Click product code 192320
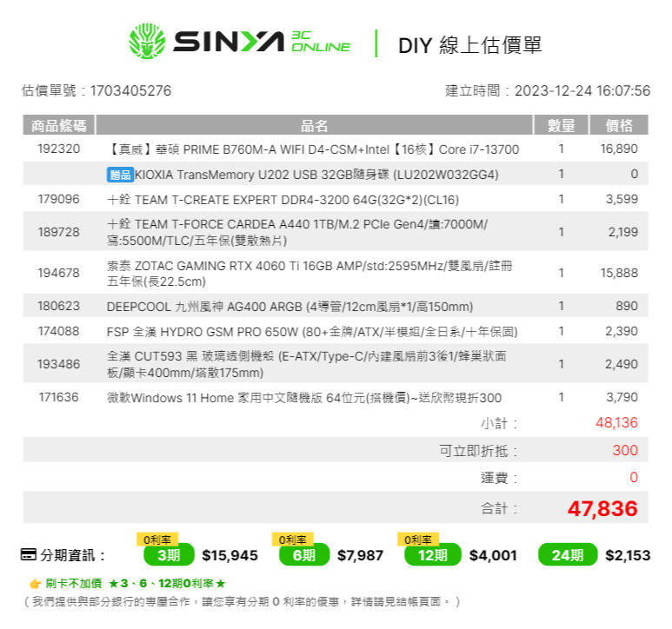Image resolution: width=672 pixels, height=629 pixels. 59,149
